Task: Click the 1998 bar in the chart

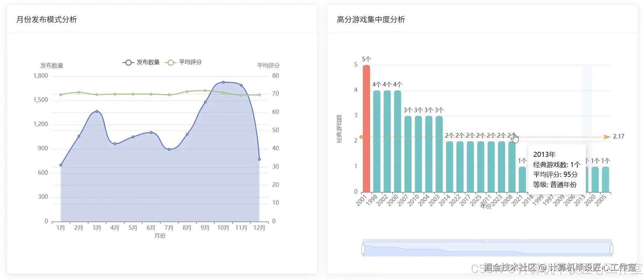Action: pyautogui.click(x=377, y=141)
